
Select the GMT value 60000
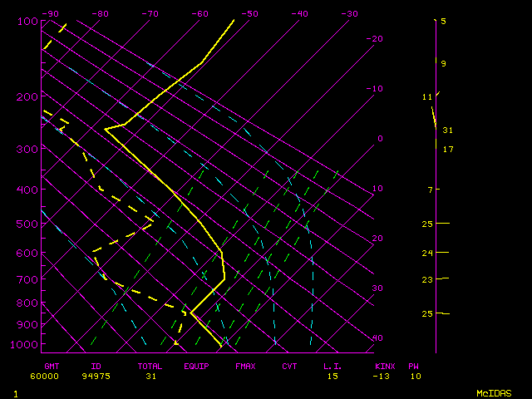click(x=55, y=377)
